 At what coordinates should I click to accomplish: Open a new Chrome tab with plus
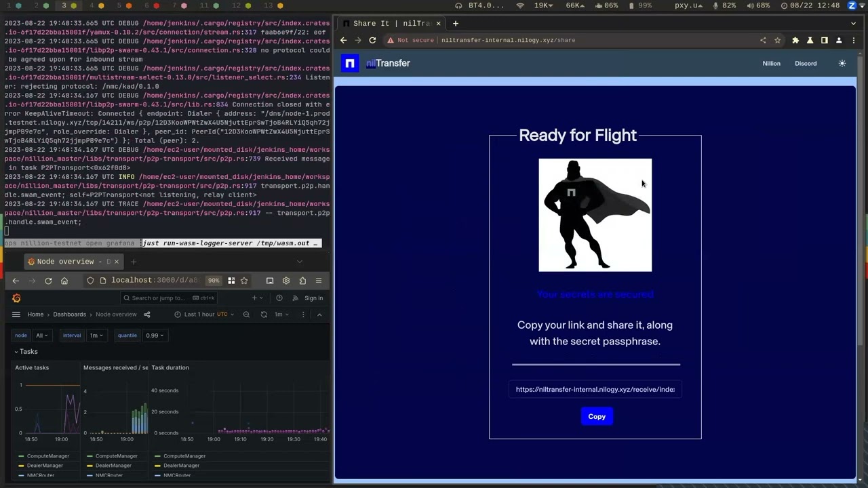[455, 23]
